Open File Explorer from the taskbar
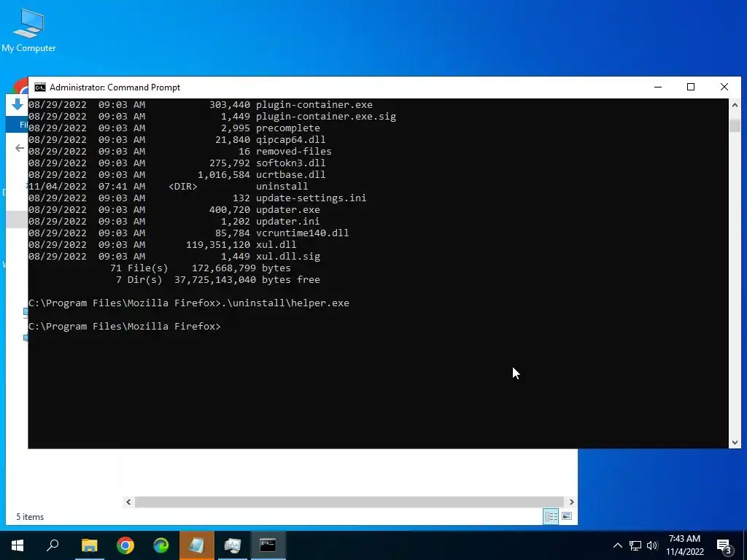 click(89, 545)
